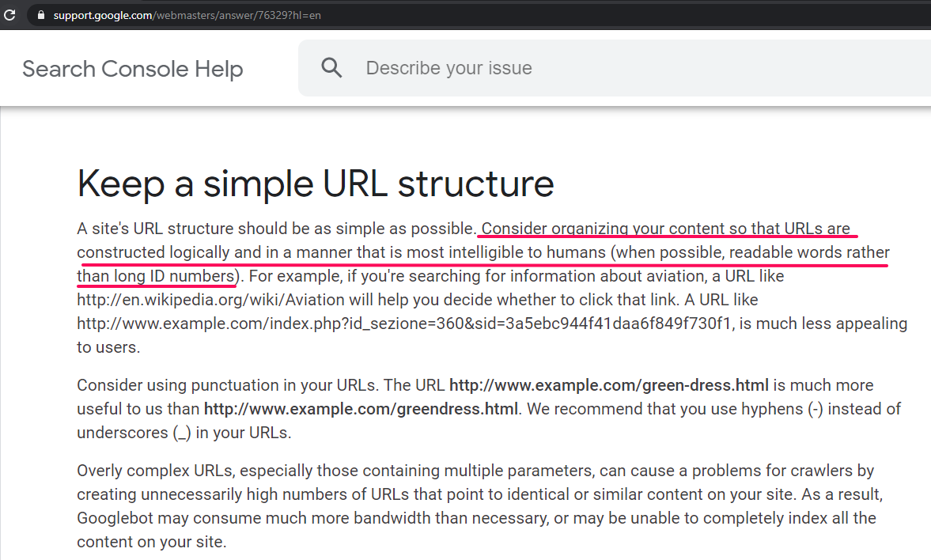Open the Search Console Help home link
The image size is (931, 560).
132,69
